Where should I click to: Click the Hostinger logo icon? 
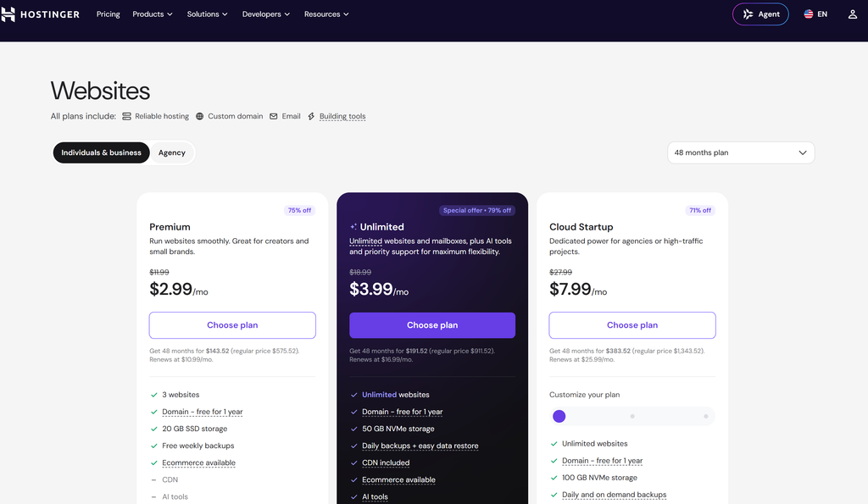pos(8,14)
